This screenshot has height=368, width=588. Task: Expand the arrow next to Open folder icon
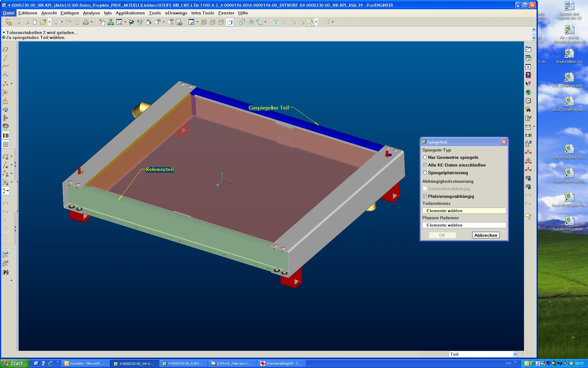pos(49,22)
